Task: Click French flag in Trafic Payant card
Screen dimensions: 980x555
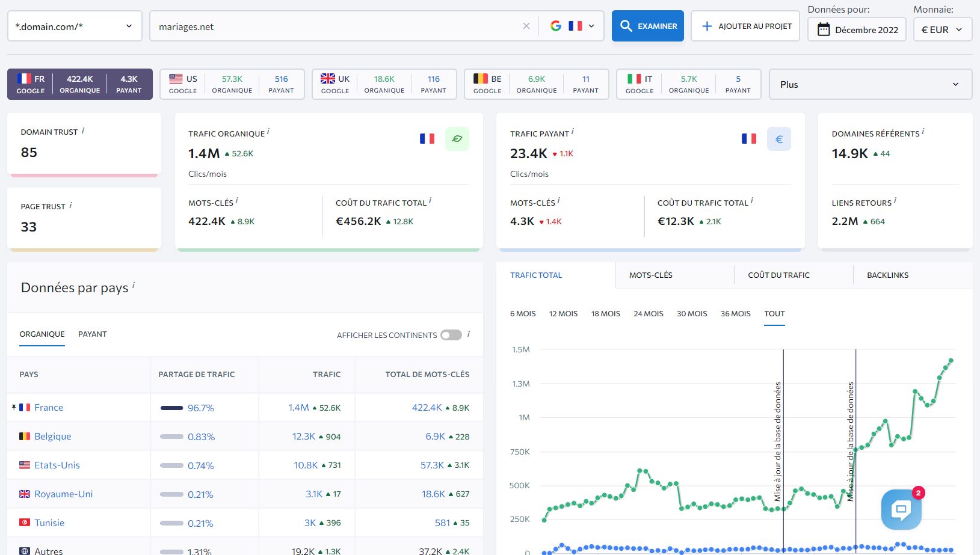Action: [749, 139]
